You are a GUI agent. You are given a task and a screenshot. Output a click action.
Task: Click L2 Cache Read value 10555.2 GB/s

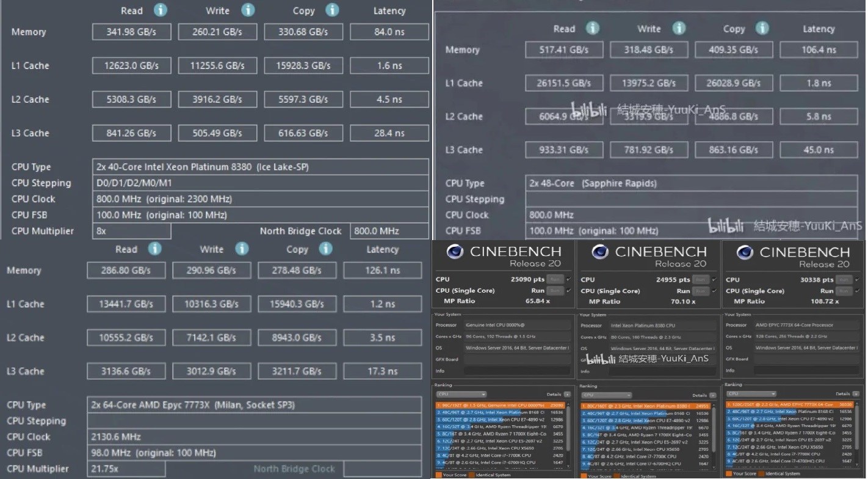[x=126, y=337]
